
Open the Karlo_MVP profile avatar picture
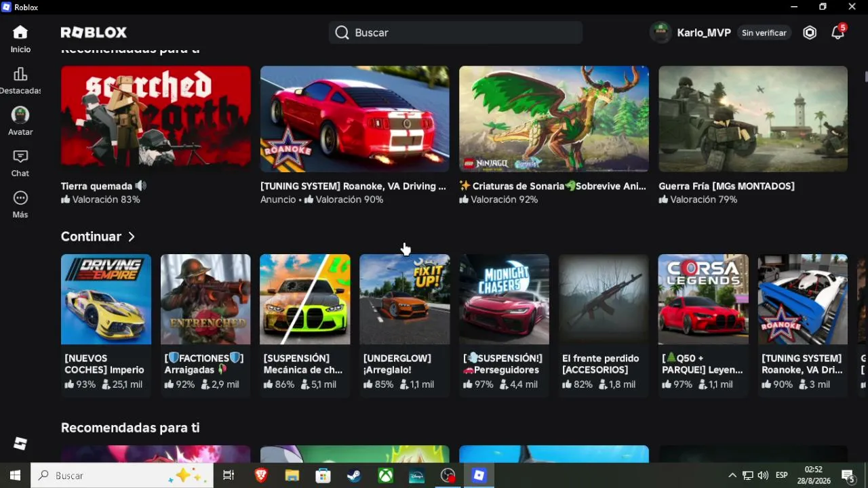660,33
